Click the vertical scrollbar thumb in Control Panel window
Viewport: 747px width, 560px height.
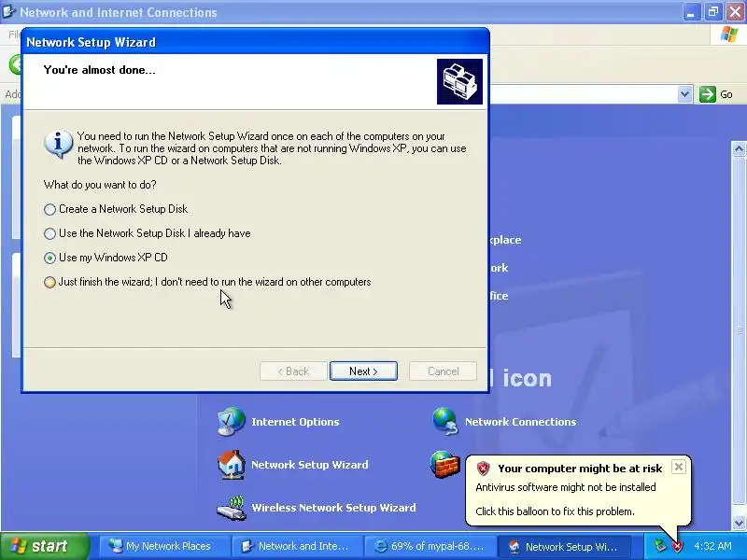click(739, 330)
